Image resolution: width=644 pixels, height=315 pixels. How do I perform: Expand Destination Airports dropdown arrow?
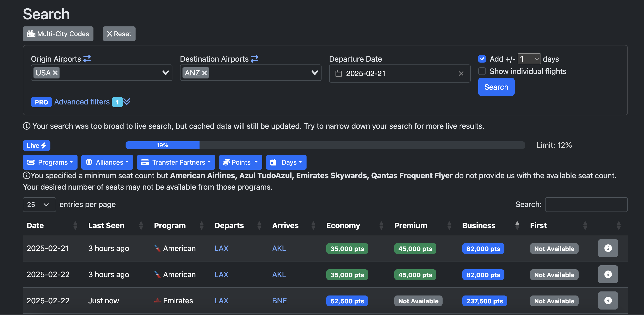(315, 73)
